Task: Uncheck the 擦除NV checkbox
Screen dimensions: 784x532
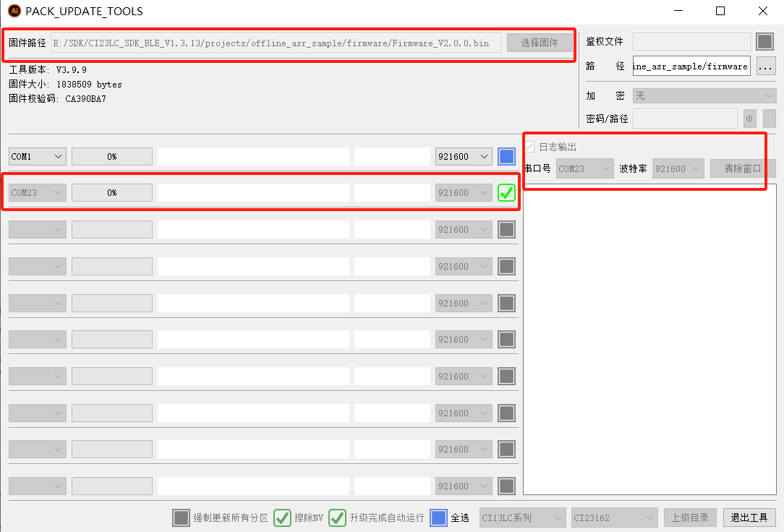Action: click(x=282, y=518)
